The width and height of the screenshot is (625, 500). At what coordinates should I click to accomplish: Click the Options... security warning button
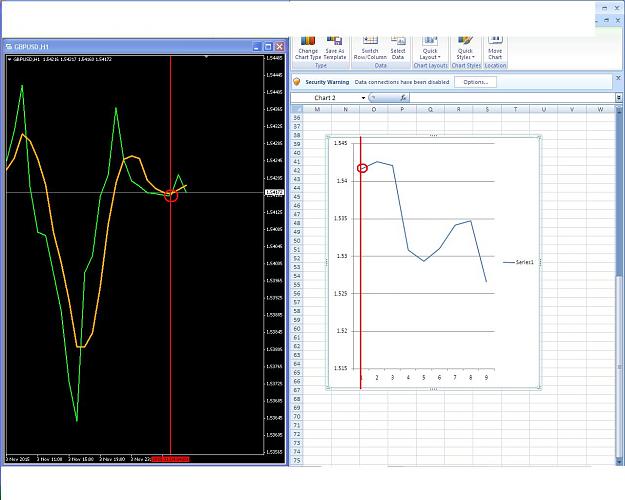(x=476, y=82)
